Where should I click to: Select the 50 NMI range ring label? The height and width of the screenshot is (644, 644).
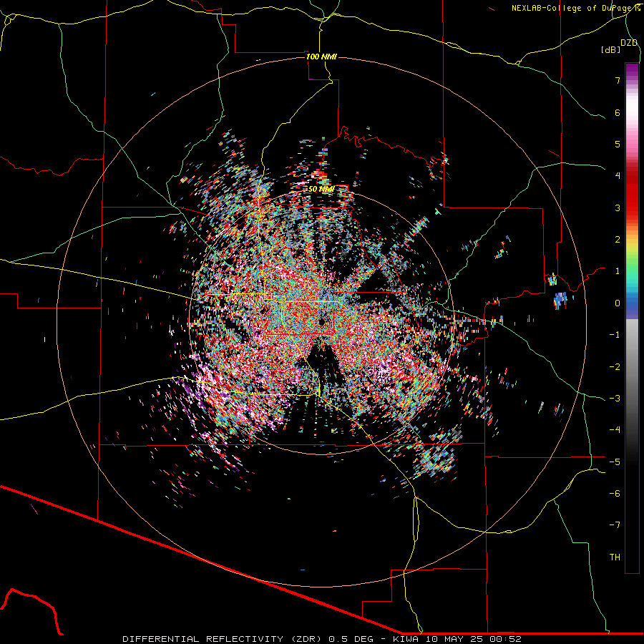tap(321, 189)
